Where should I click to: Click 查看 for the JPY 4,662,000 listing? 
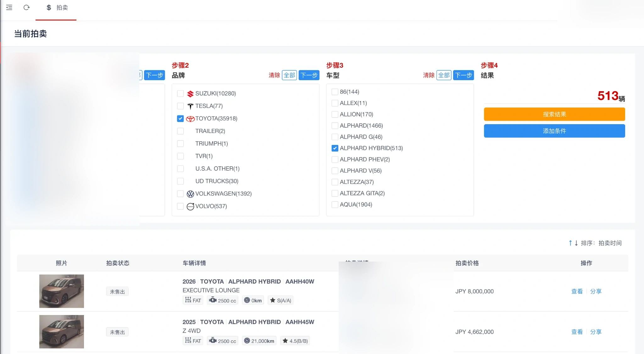click(x=577, y=332)
